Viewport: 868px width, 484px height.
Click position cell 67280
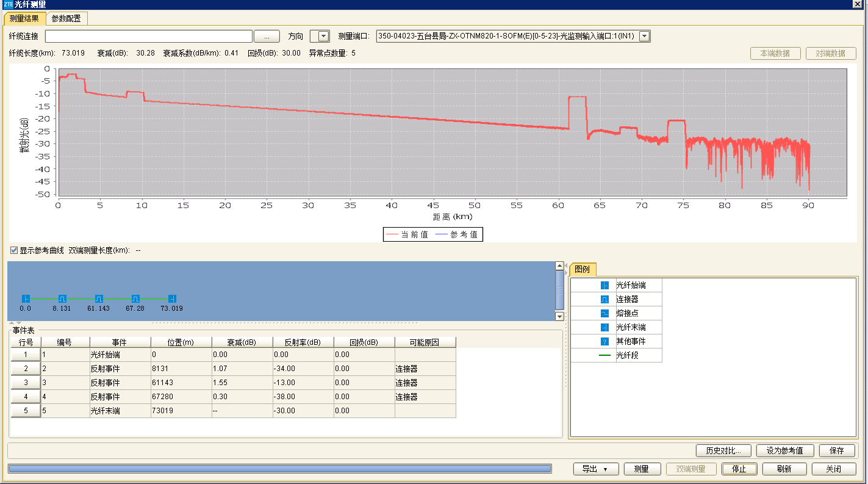coord(181,397)
